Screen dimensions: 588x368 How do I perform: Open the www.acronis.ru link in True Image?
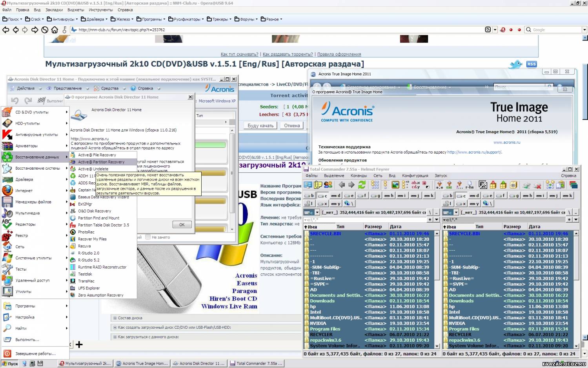pos(507,142)
